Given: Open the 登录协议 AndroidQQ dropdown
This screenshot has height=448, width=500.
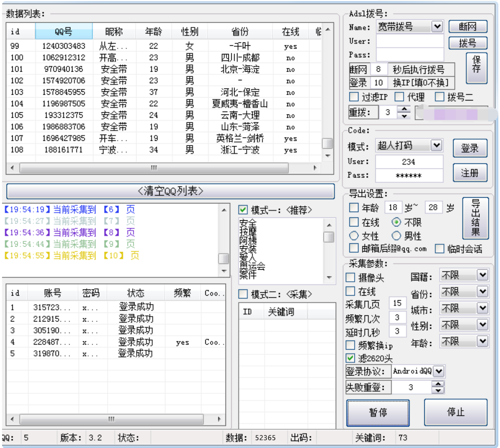Looking at the screenshot, I should pyautogui.click(x=439, y=371).
